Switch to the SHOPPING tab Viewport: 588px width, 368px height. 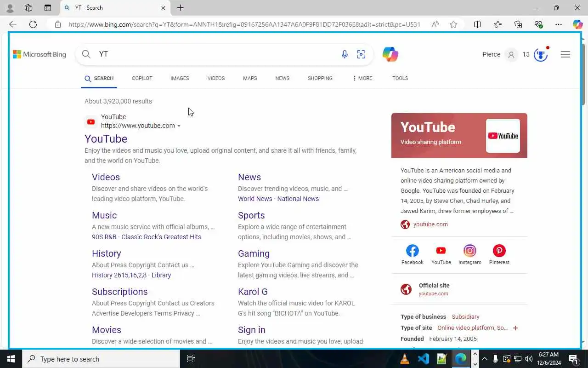pos(320,78)
